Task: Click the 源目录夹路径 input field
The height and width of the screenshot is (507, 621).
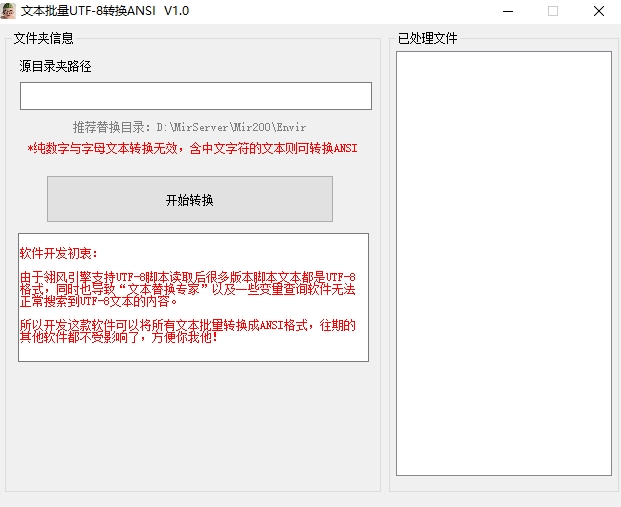Action: click(195, 96)
